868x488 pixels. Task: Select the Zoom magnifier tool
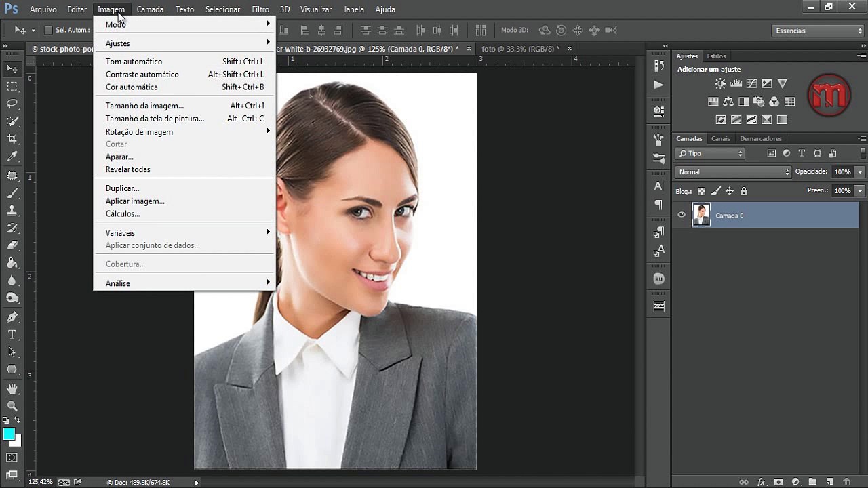(12, 406)
